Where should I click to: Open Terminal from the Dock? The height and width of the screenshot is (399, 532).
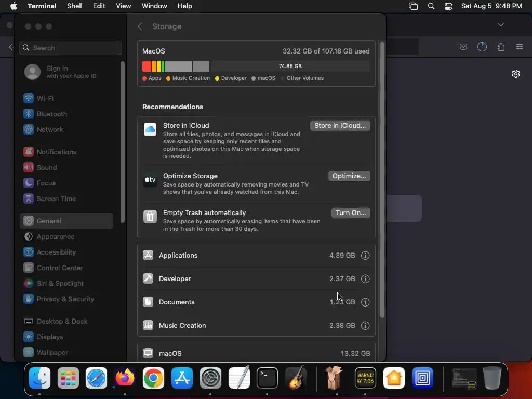pos(268,378)
